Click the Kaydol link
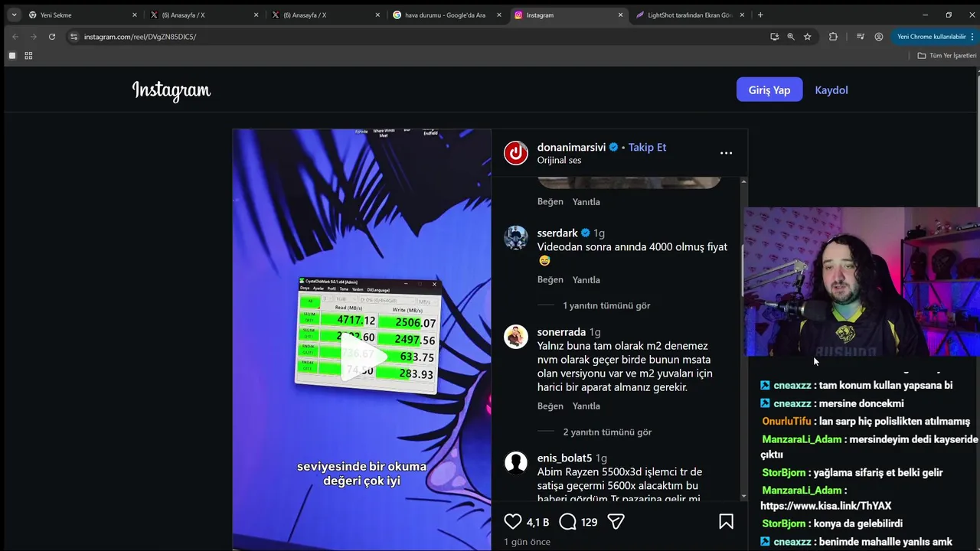 coord(831,90)
